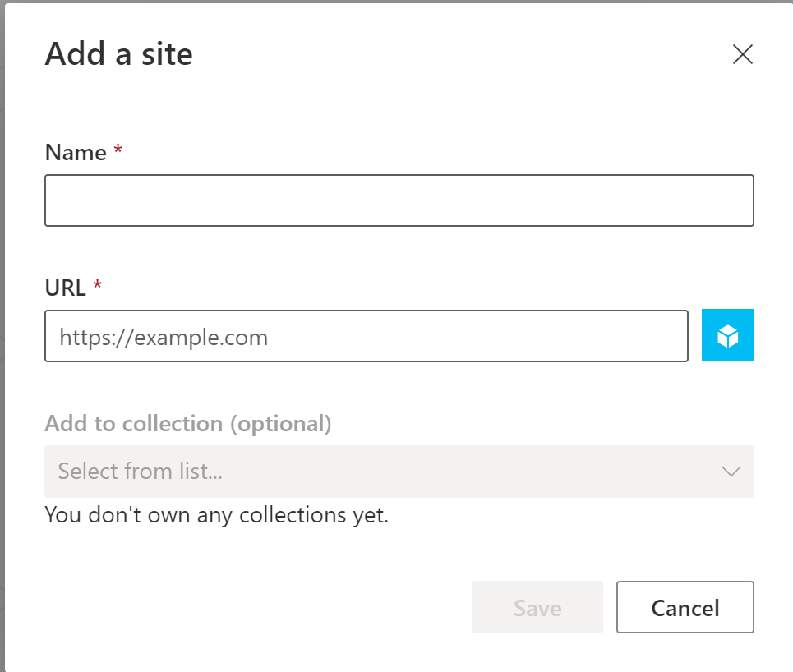Click the red asterisk next to URL

[98, 286]
